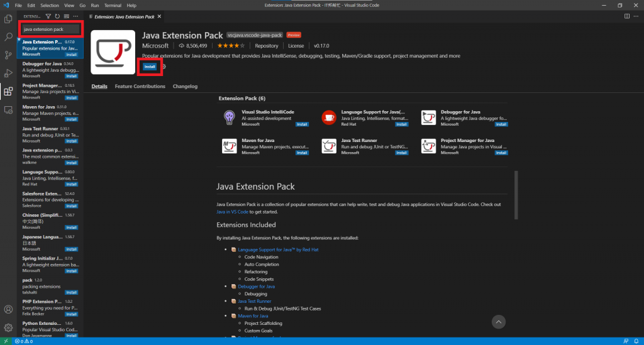Switch to Feature Contributions tab

[x=140, y=86]
